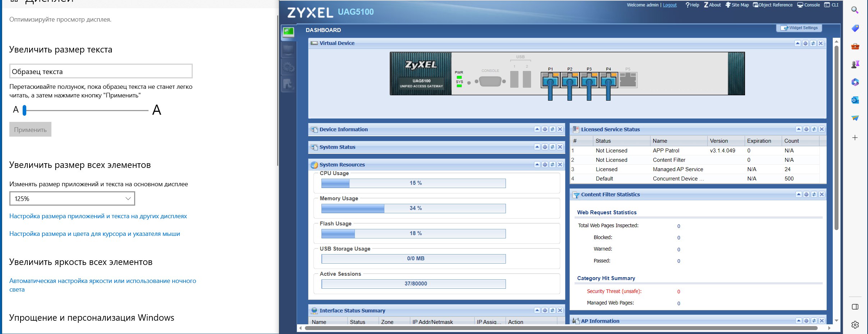Collapse the System Status widget

coord(537,147)
